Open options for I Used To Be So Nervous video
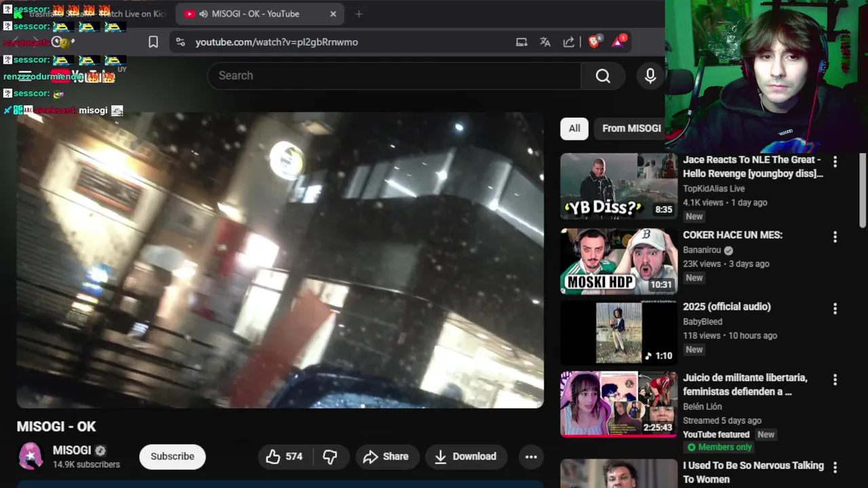This screenshot has width=868, height=488. [x=835, y=468]
